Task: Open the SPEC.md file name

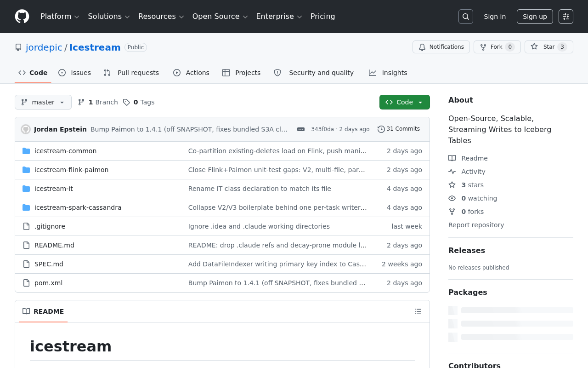Action: coord(49,264)
